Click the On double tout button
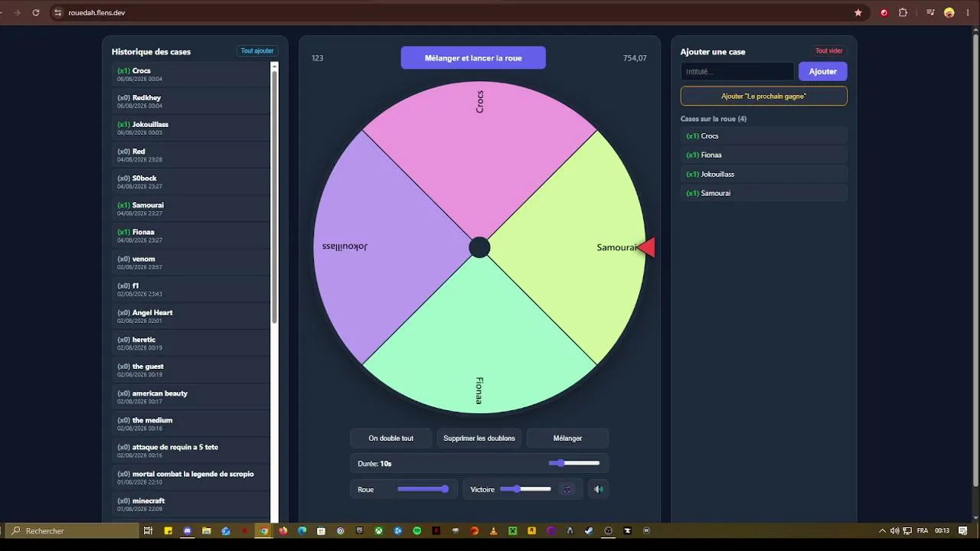The width and height of the screenshot is (980, 551). [391, 439]
